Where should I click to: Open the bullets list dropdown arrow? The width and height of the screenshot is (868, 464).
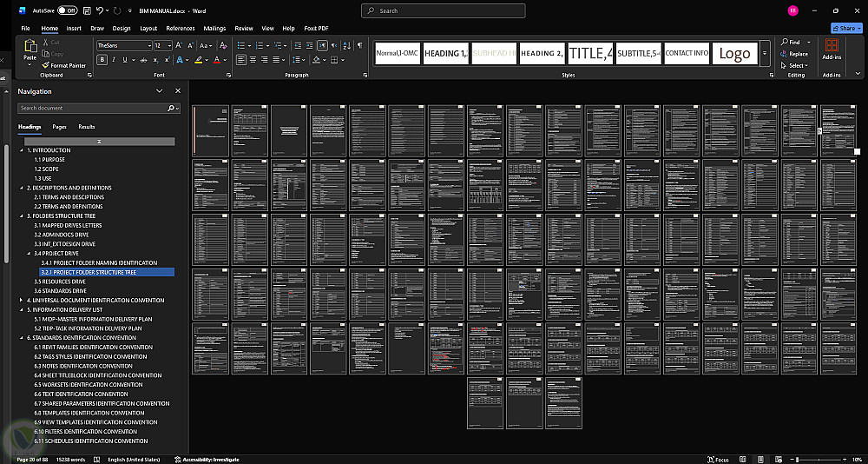click(x=250, y=45)
